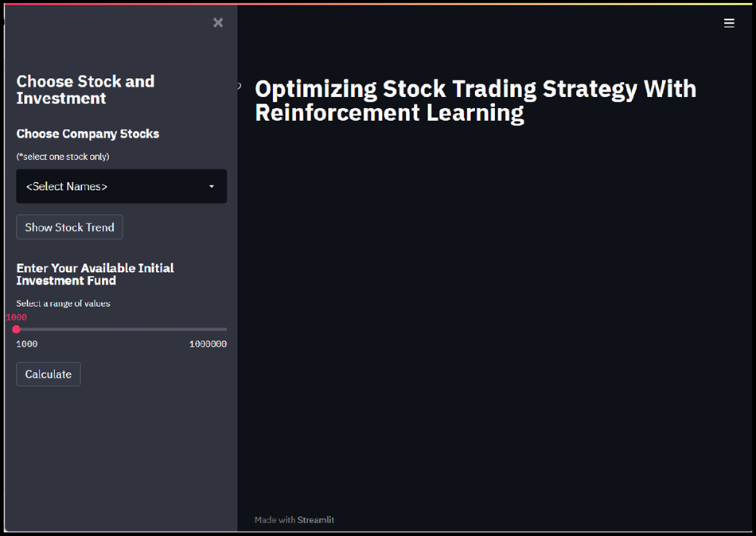
Task: Click the dropdown caret arrow for stock names
Action: point(212,187)
